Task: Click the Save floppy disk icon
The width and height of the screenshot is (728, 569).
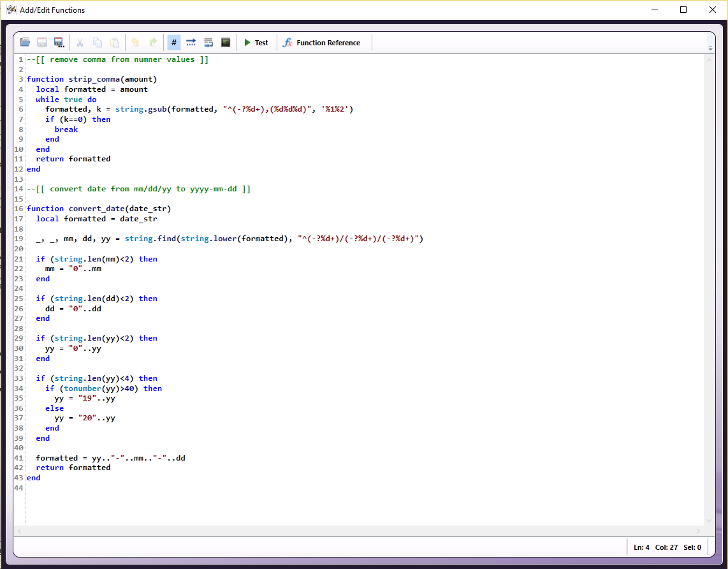Action: click(42, 43)
